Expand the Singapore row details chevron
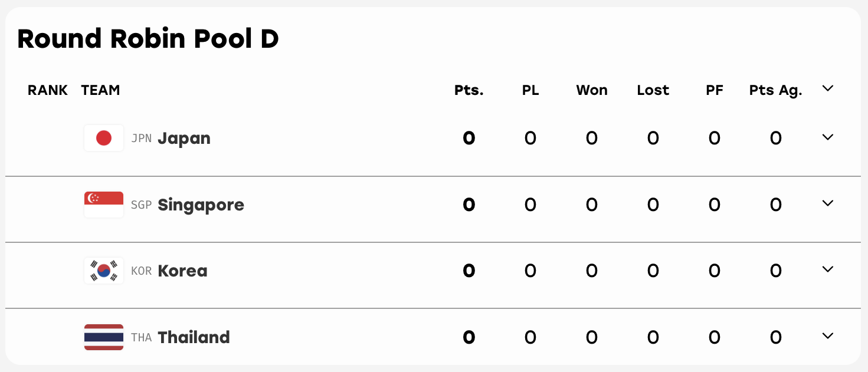The image size is (868, 372). (828, 203)
